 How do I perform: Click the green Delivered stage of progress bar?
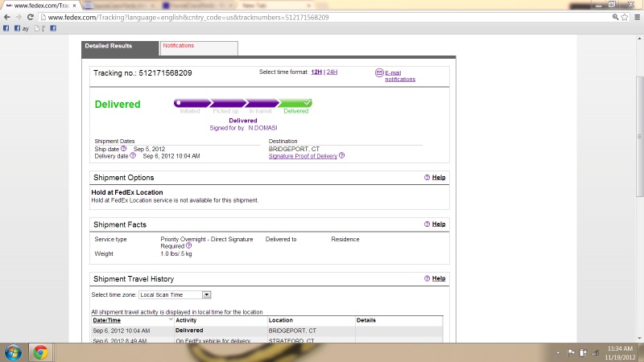tap(295, 103)
